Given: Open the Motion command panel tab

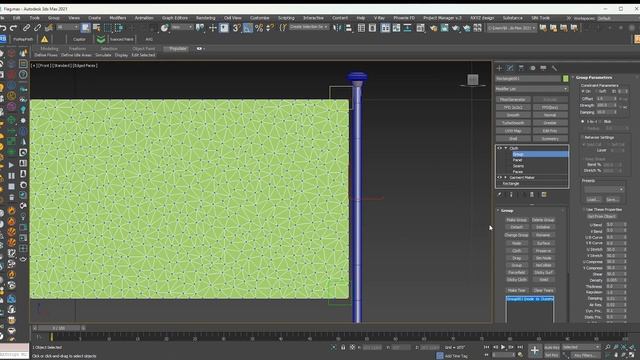Looking at the screenshot, I should [533, 68].
